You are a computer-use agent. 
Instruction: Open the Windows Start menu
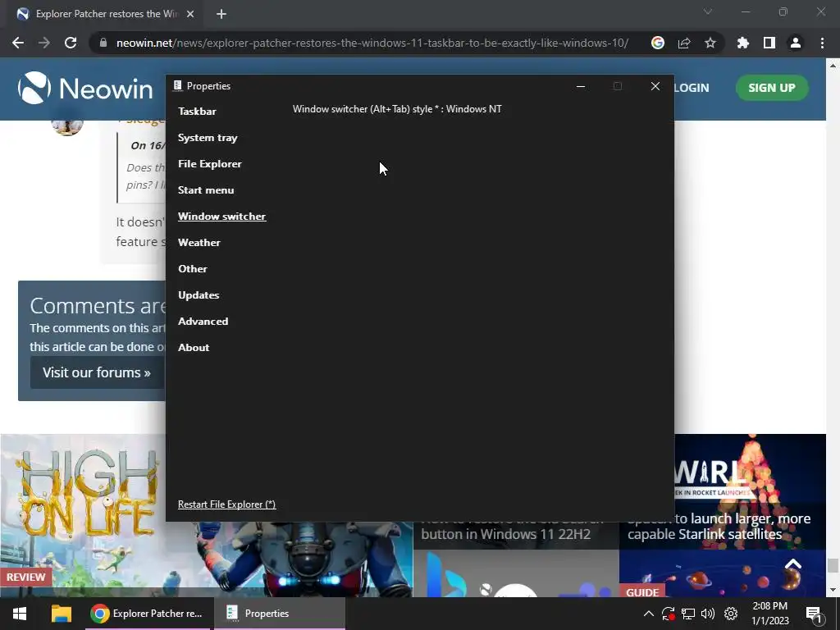point(20,614)
